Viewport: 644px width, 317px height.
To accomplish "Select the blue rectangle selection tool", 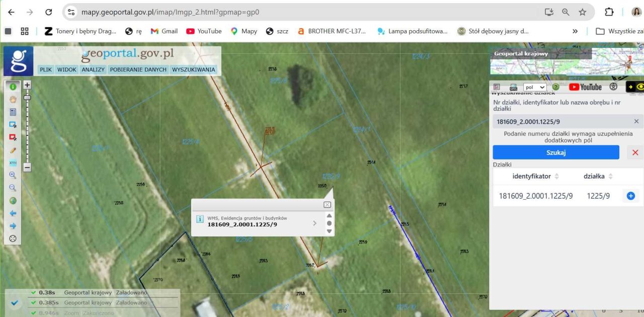I will [x=13, y=124].
